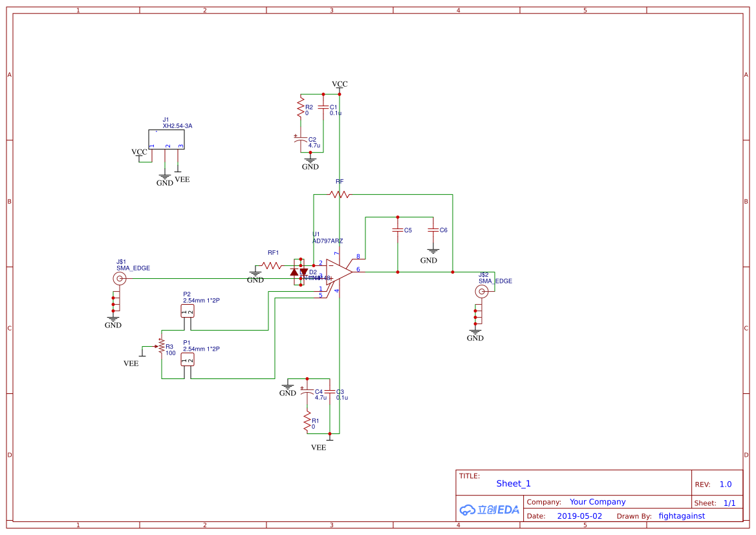The height and width of the screenshot is (535, 756).
Task: Click the LCEDA logo in title block
Action: click(490, 509)
